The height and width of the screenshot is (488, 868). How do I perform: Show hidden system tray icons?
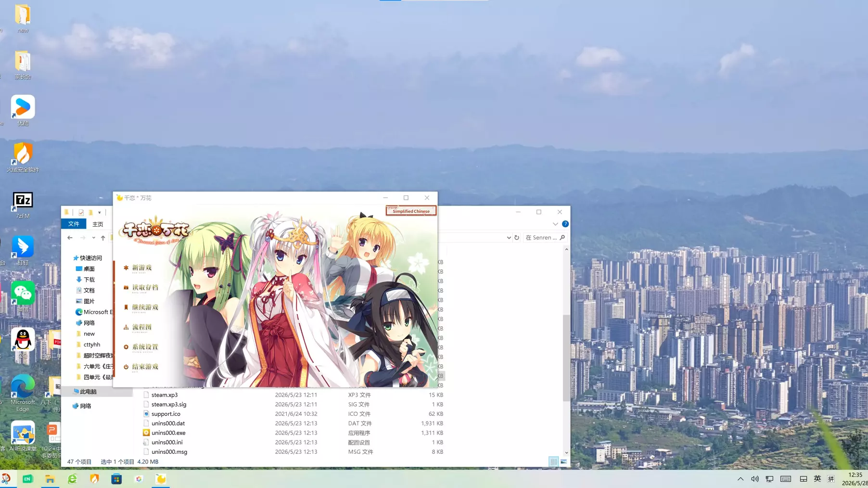(x=740, y=479)
